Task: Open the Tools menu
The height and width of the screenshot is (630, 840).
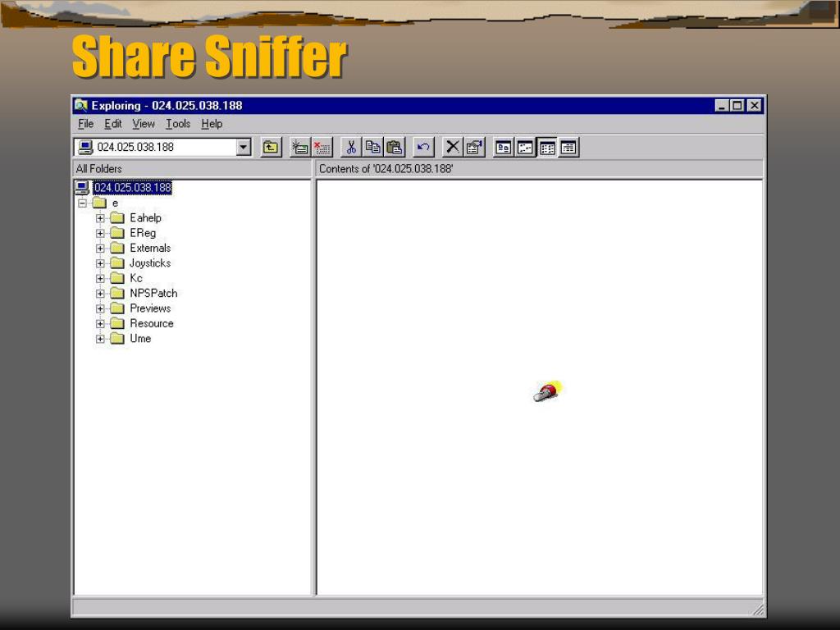Action: 178,124
